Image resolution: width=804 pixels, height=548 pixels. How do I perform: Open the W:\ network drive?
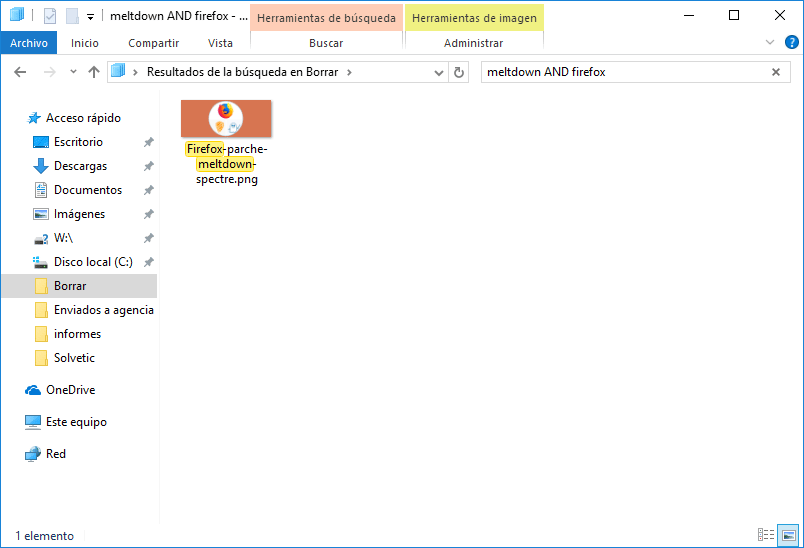pyautogui.click(x=63, y=238)
